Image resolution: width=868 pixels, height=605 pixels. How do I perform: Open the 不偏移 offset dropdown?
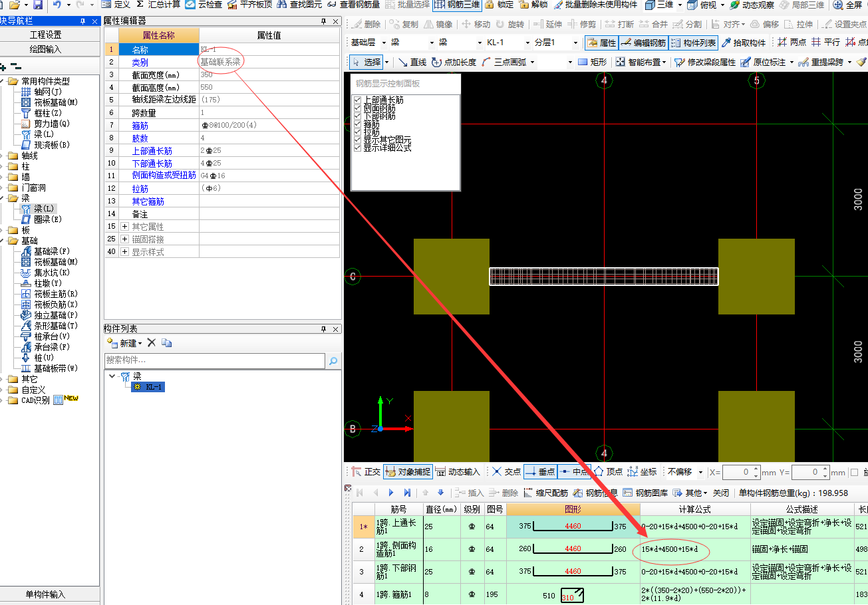pyautogui.click(x=700, y=472)
